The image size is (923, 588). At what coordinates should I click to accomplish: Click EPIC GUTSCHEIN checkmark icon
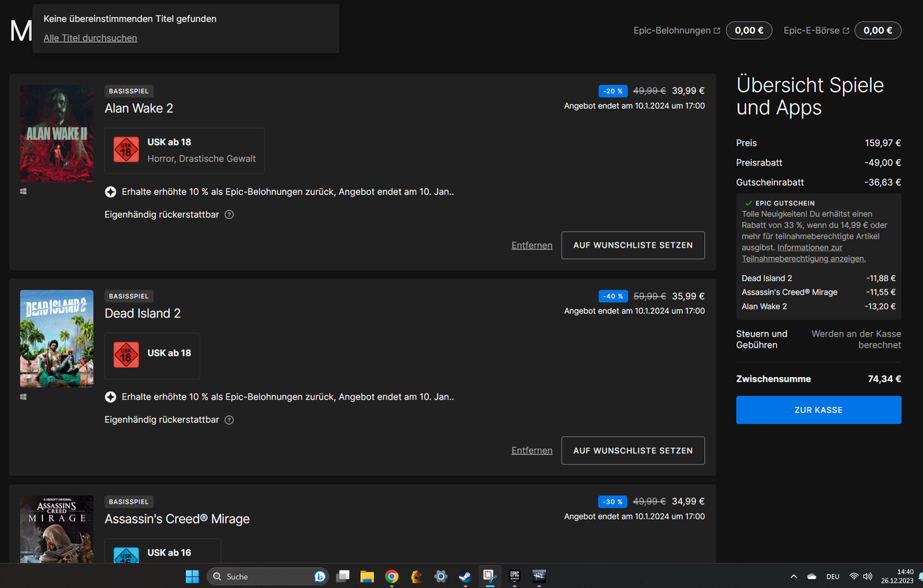click(748, 203)
